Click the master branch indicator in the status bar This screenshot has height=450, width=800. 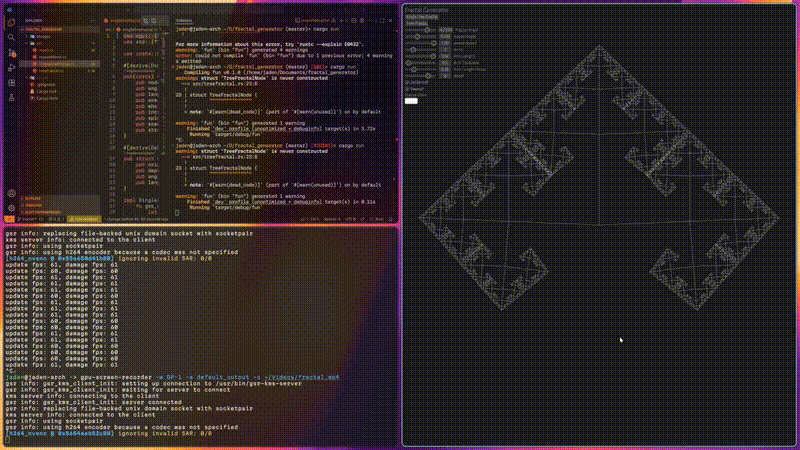[x=27, y=219]
